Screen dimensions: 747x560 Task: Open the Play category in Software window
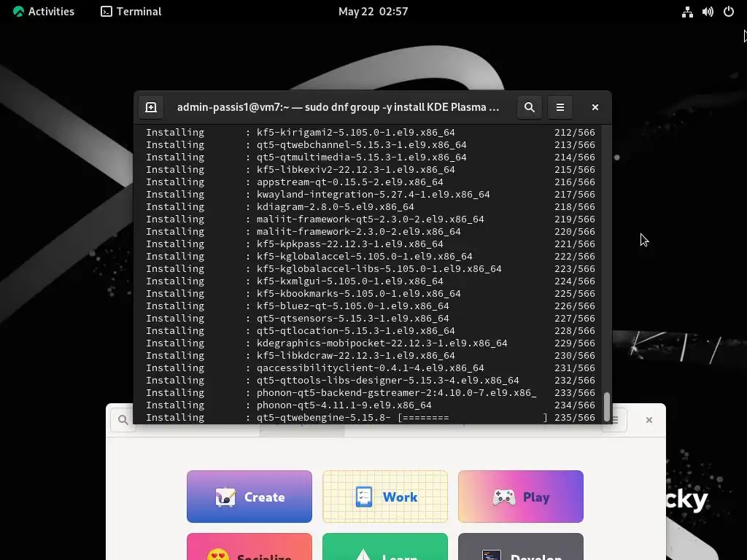click(x=521, y=497)
